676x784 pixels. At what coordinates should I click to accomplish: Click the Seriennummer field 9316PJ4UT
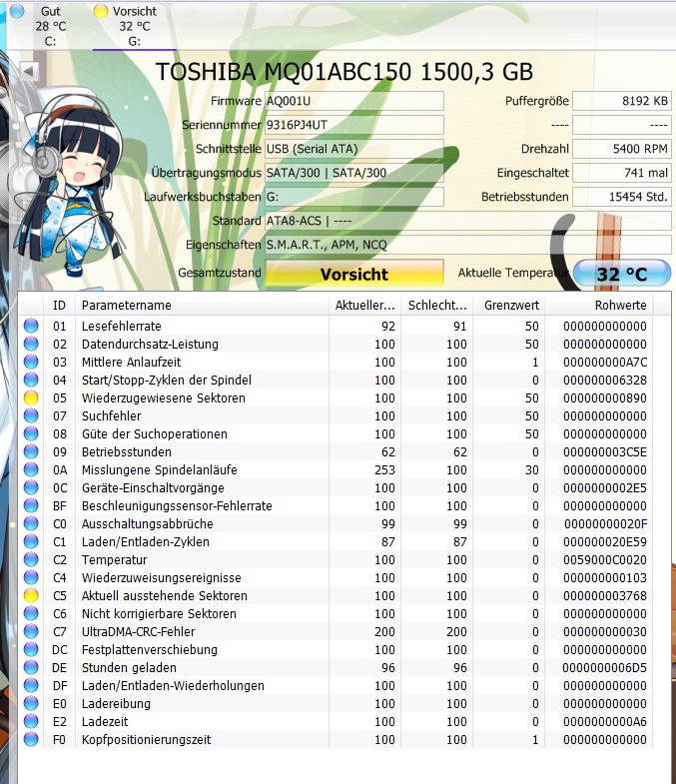click(354, 125)
